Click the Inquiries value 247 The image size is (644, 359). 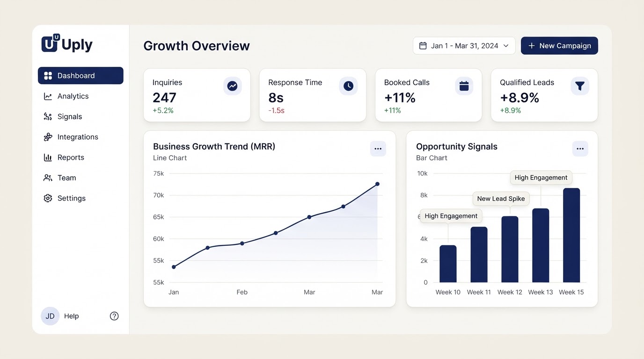(x=164, y=98)
